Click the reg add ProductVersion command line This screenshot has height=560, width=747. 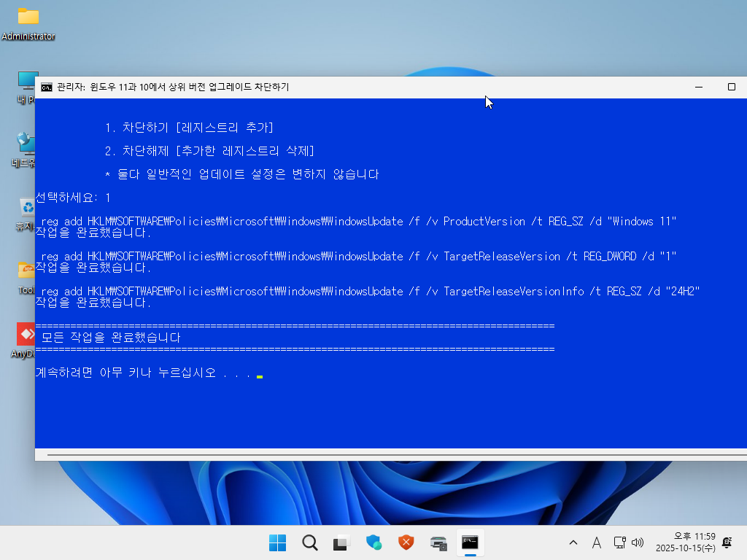(359, 222)
